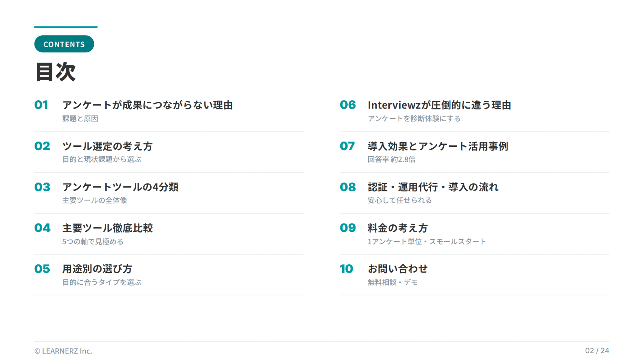Open 用途別の選び方 entry

tap(97, 269)
